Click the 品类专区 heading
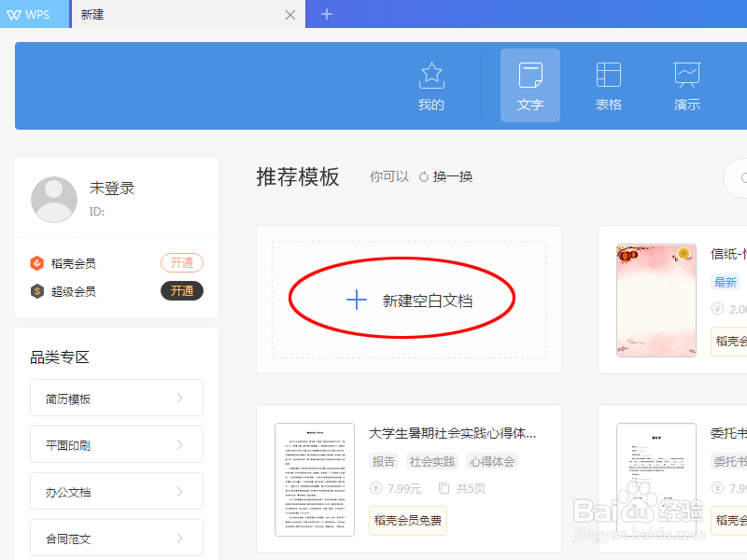 point(60,357)
